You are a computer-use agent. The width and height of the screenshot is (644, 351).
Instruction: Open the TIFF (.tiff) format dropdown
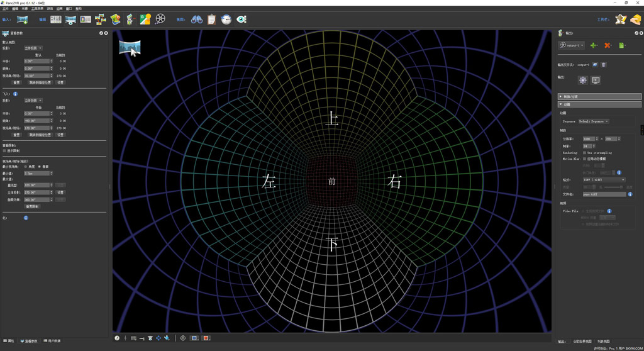(x=604, y=180)
